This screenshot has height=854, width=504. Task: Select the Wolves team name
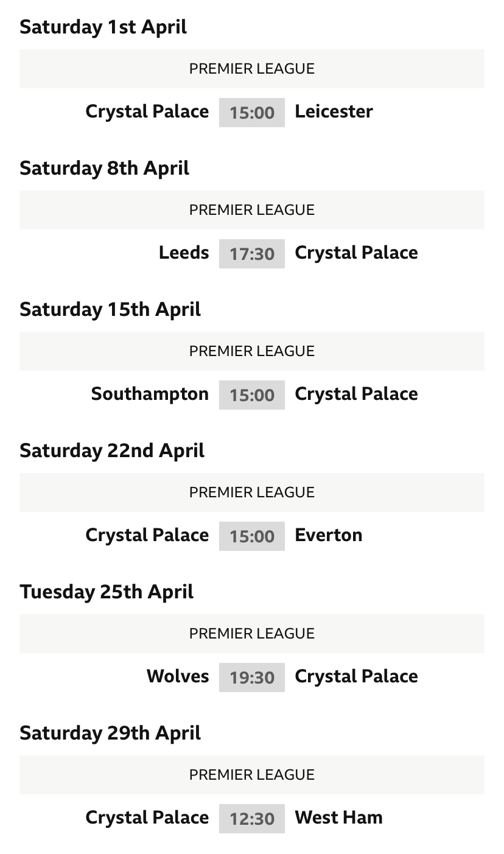178,676
